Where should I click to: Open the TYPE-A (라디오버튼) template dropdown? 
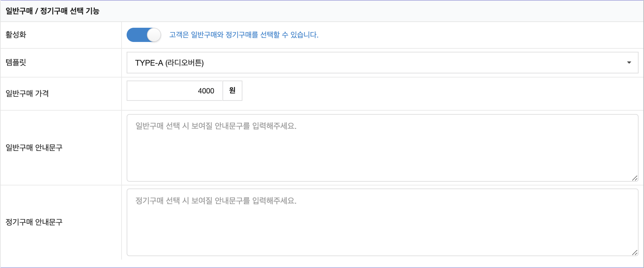tap(382, 63)
